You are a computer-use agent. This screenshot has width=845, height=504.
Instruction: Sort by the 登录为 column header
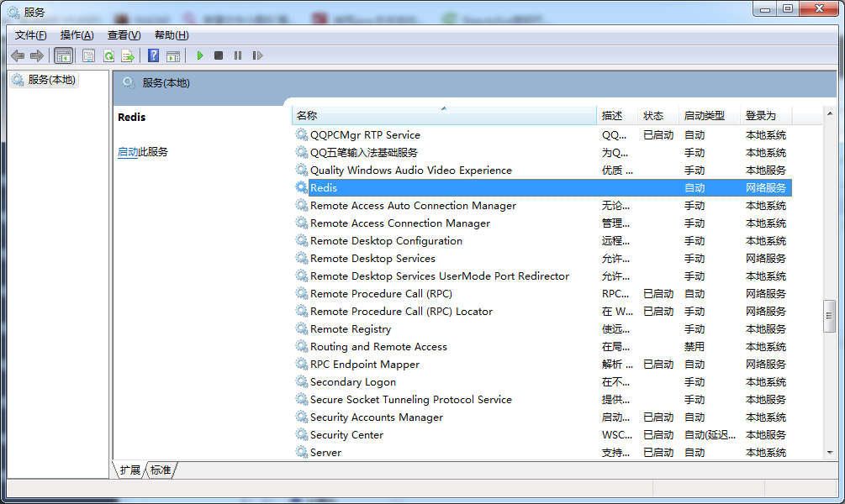point(766,116)
